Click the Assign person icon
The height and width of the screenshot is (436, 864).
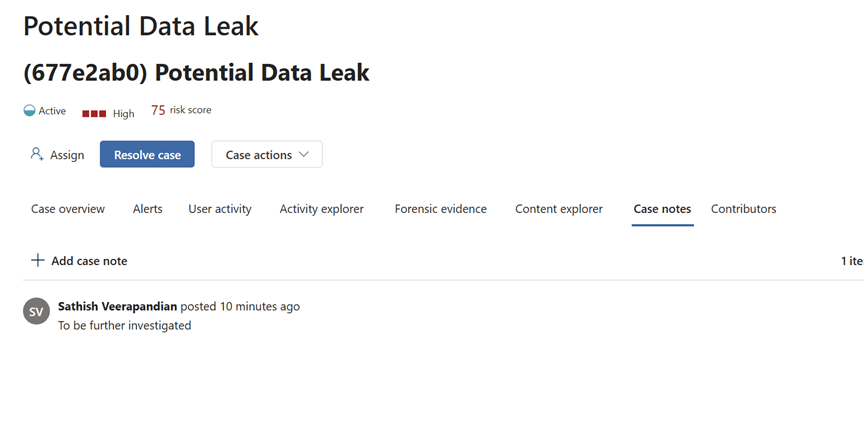coord(37,155)
